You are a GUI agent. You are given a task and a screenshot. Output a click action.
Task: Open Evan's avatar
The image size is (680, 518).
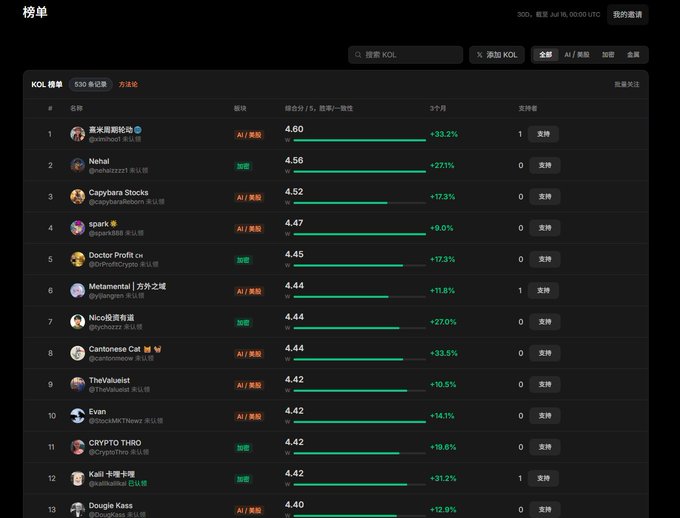[78, 416]
